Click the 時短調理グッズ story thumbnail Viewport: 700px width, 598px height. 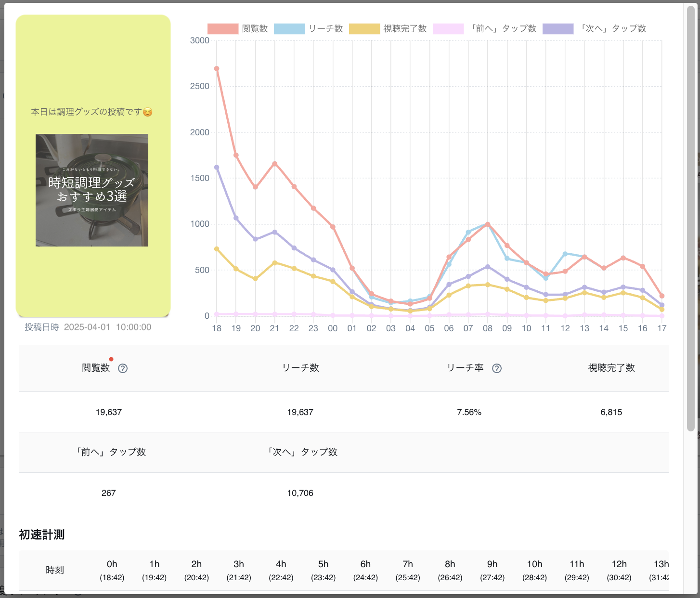(x=91, y=190)
